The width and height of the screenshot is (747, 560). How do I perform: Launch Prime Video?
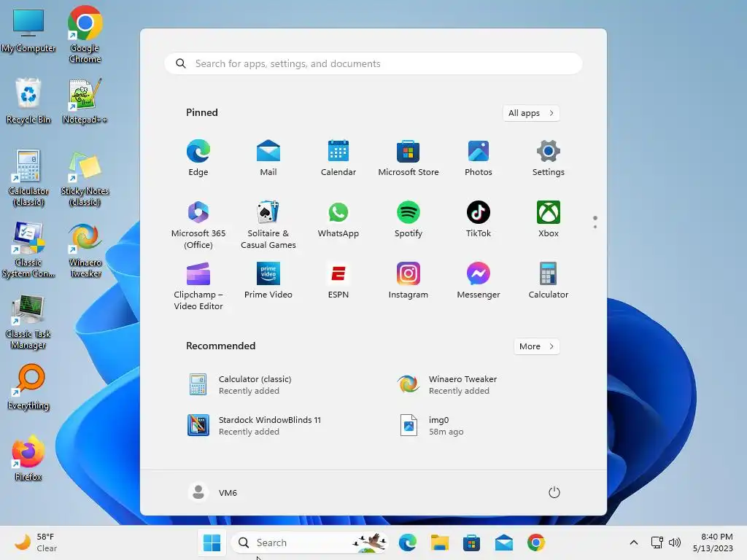268,281
